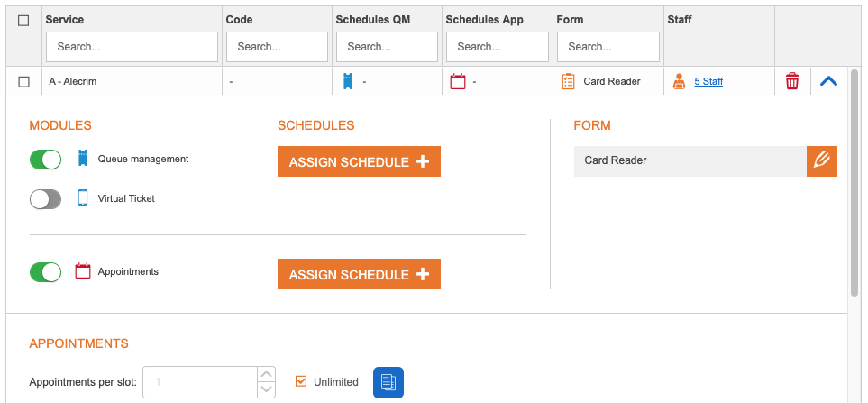The height and width of the screenshot is (403, 868).
Task: Click the Service column search field
Action: [x=132, y=46]
